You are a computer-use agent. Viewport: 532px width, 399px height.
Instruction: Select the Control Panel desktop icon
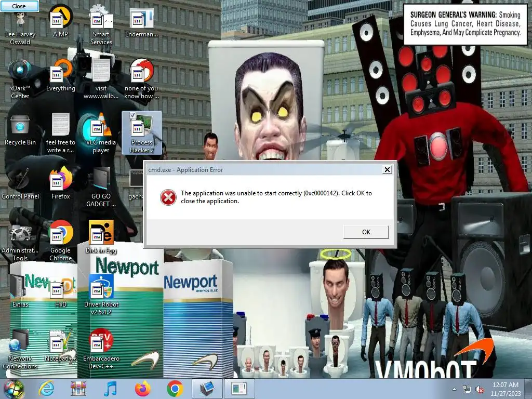tap(20, 183)
